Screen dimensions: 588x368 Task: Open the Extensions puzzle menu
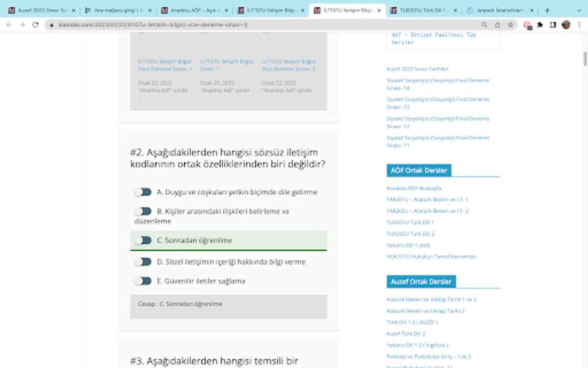click(540, 25)
